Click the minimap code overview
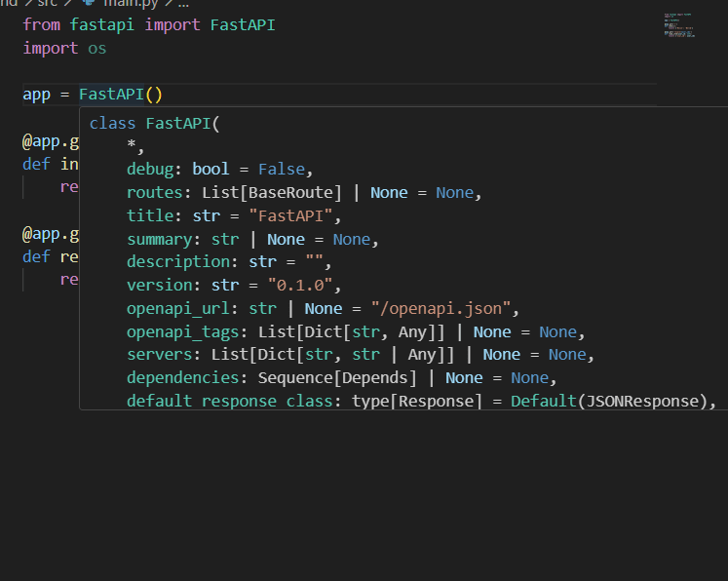The height and width of the screenshot is (581, 728). coord(679,25)
